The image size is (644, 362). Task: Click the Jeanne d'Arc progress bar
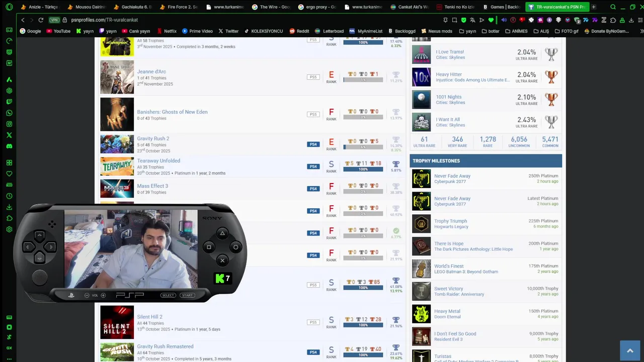[x=363, y=80]
